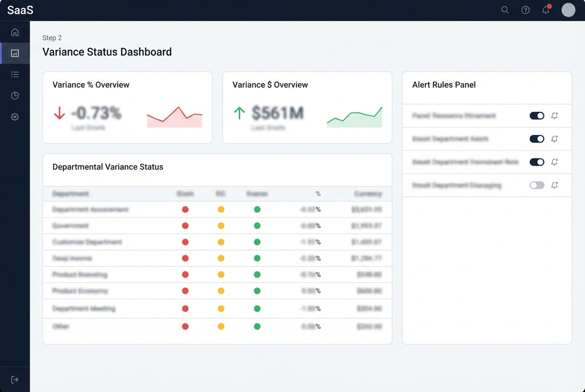This screenshot has height=392, width=585.
Task: Open notifications via the bell icon
Action: click(546, 10)
